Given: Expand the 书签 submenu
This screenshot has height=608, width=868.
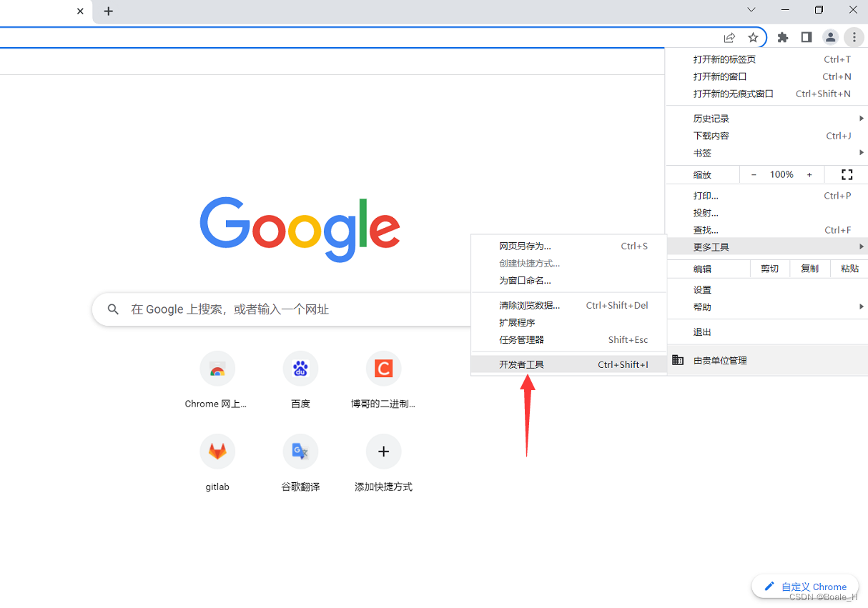Looking at the screenshot, I should tap(766, 153).
